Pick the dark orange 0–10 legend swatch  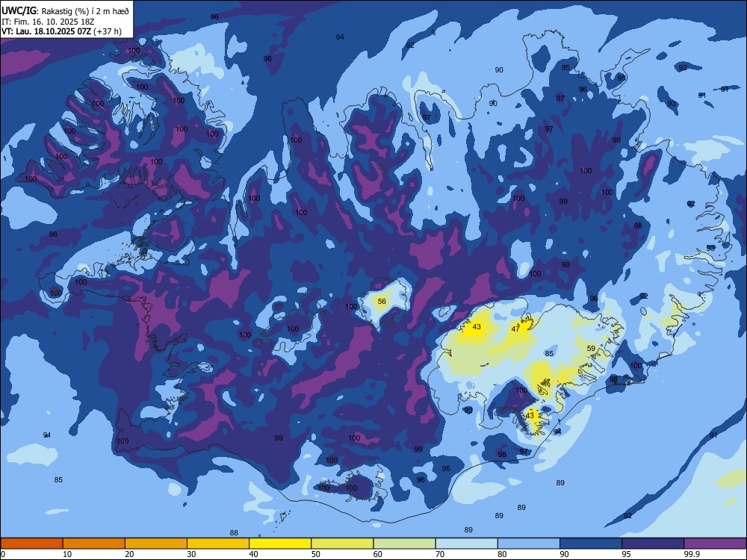point(31,544)
